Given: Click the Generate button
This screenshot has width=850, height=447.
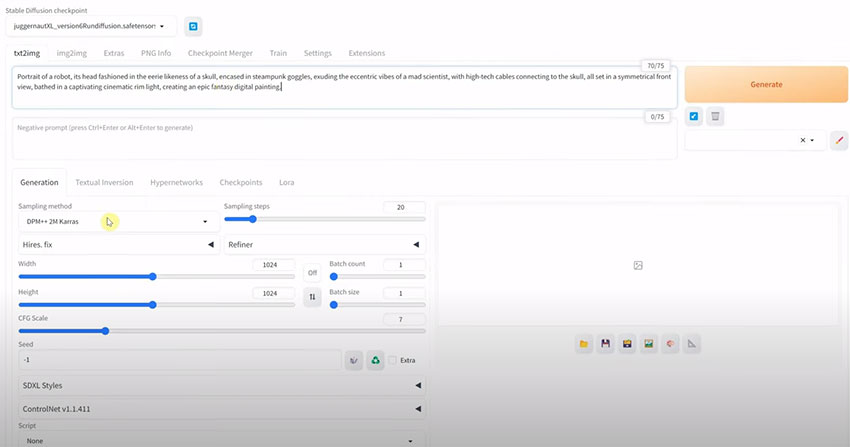Looking at the screenshot, I should (x=766, y=85).
